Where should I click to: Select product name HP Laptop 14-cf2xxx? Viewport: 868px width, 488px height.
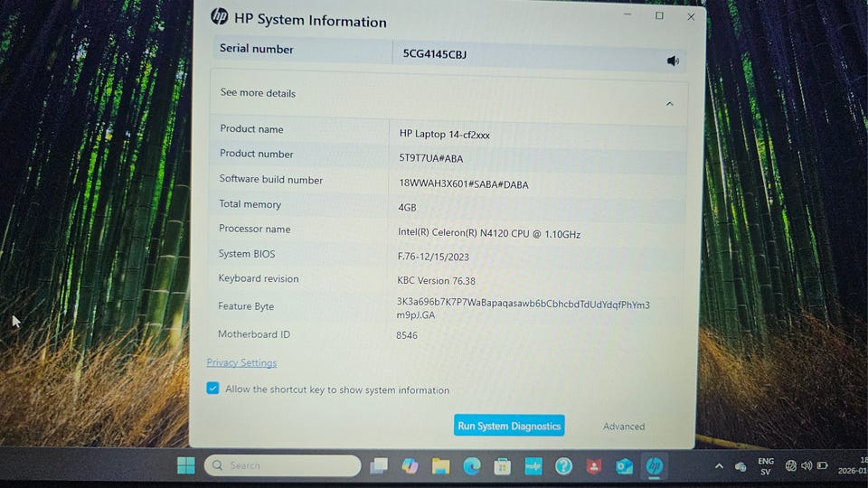pyautogui.click(x=445, y=134)
